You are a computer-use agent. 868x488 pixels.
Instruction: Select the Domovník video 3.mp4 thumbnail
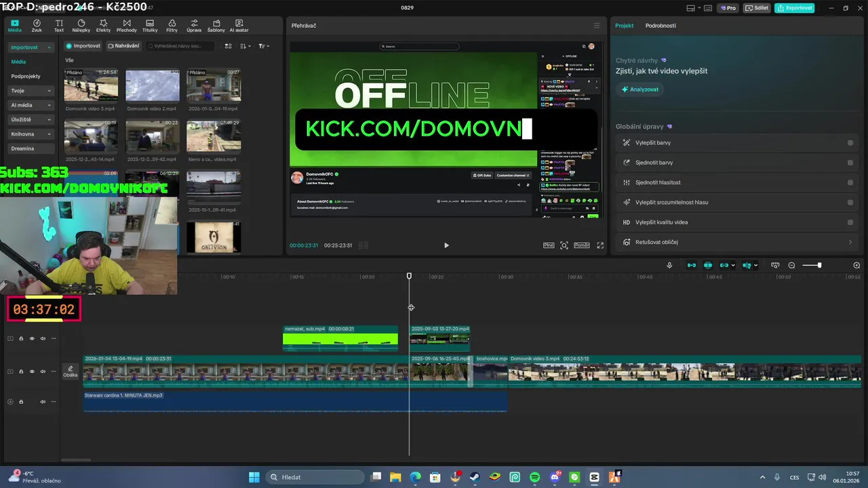91,85
